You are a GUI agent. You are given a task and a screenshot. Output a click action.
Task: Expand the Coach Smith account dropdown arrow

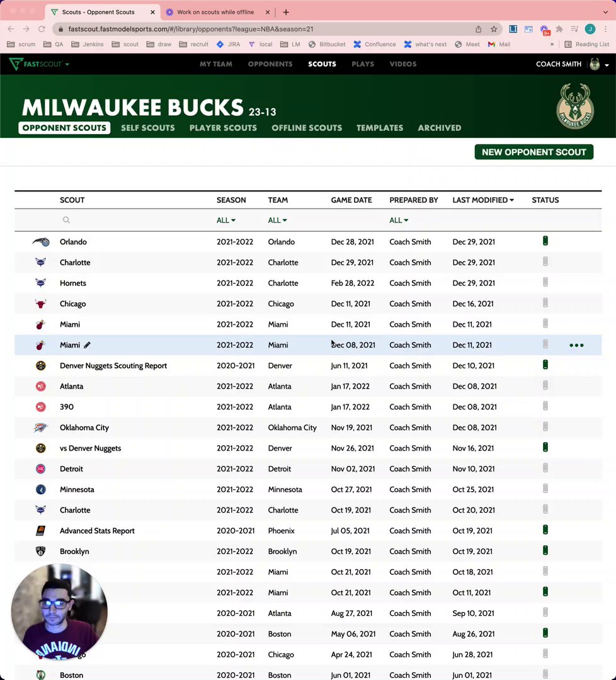(607, 65)
